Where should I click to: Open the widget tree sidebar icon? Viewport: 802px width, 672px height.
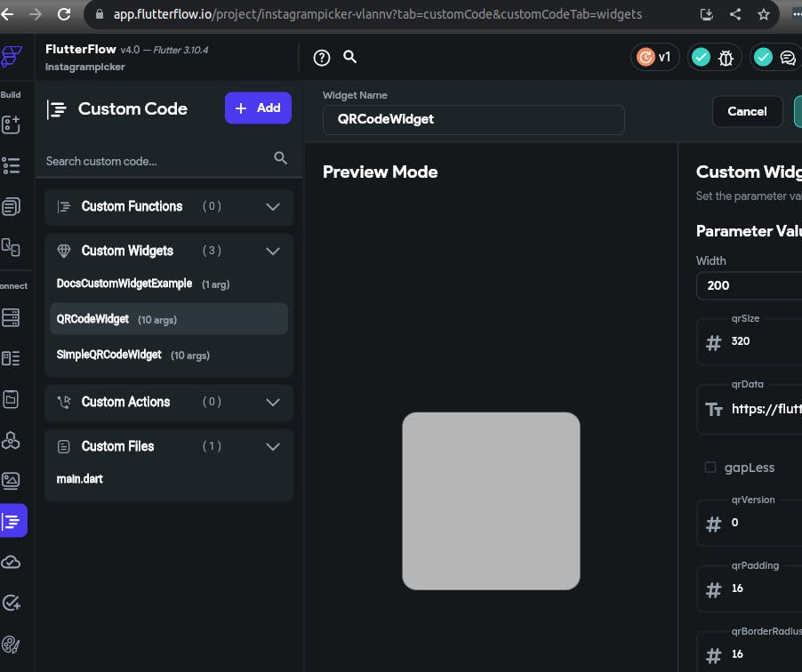click(x=11, y=165)
